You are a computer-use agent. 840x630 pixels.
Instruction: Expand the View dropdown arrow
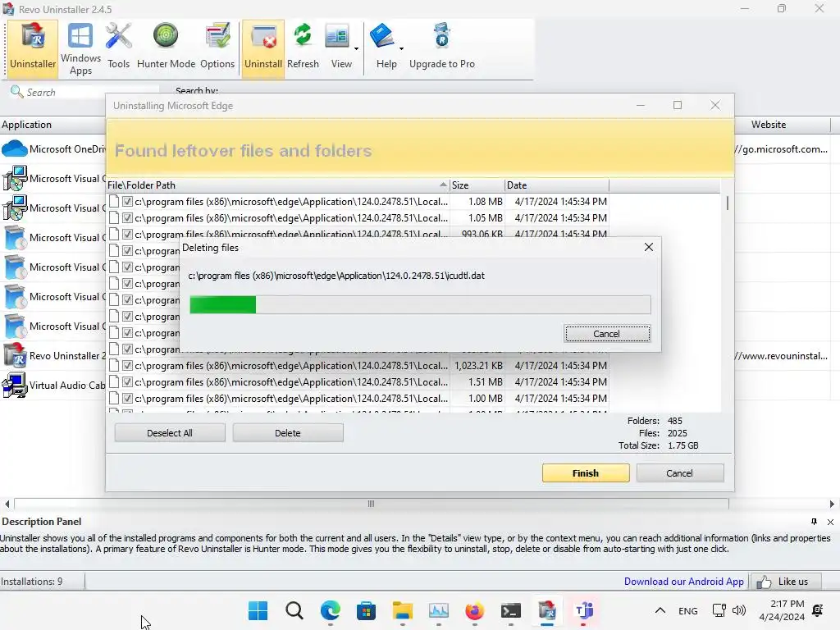click(356, 48)
